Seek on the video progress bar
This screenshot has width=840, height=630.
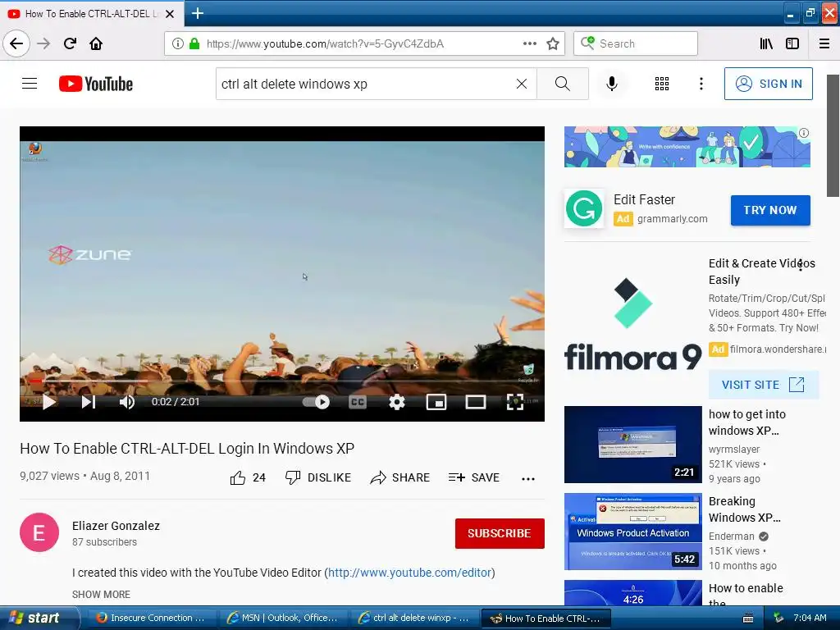[282, 381]
